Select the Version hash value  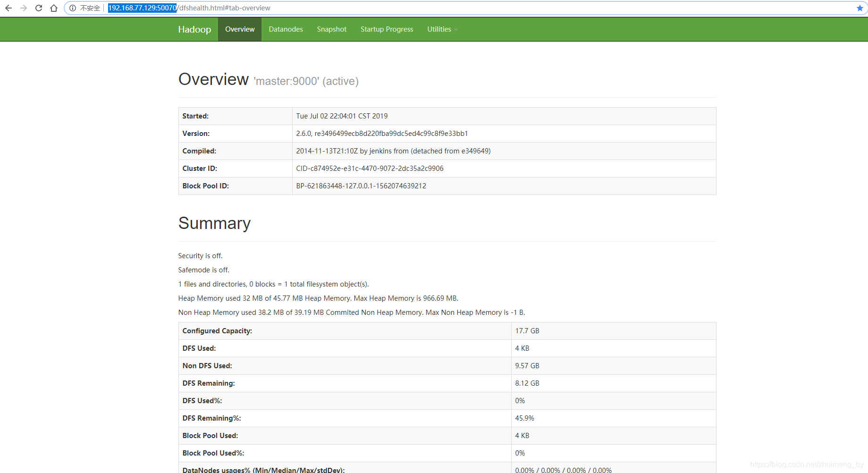pos(382,134)
